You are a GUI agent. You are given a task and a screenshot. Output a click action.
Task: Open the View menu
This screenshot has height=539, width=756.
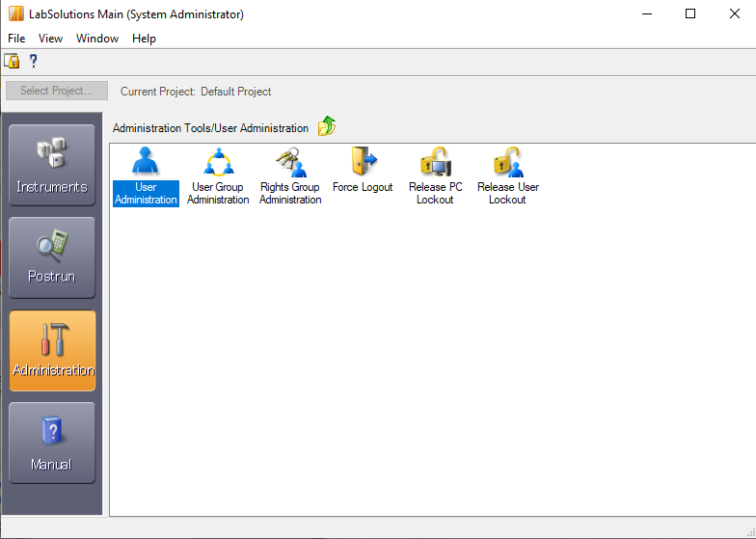click(50, 39)
